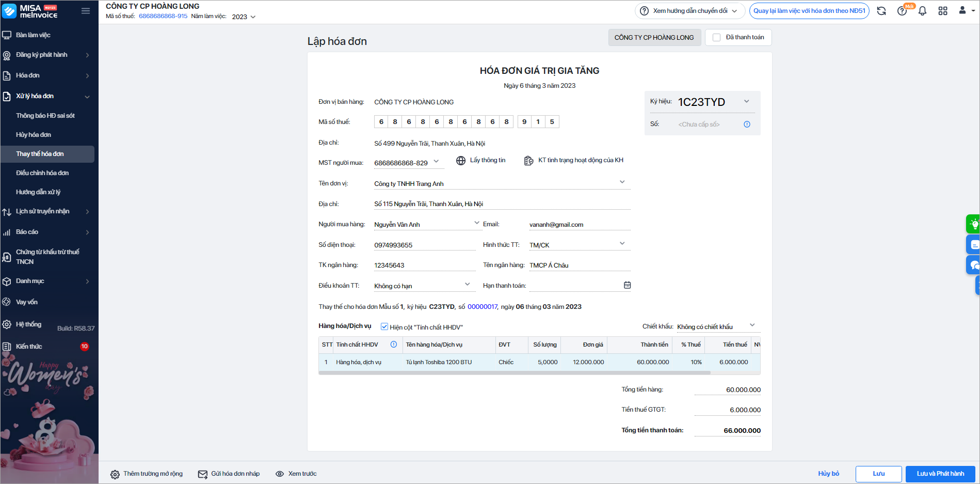Open the calendar icon for Hạn thanh toán
Screen dimensions: 980x484
click(627, 285)
